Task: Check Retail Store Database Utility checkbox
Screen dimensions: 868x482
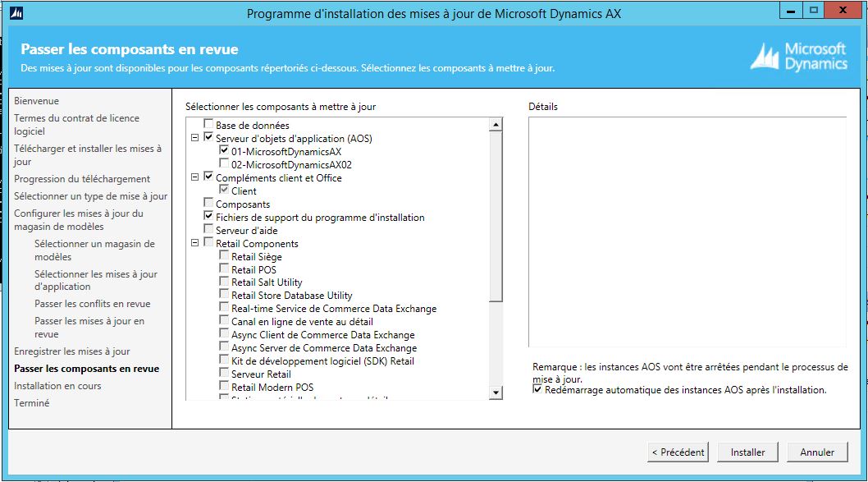Action: click(224, 294)
